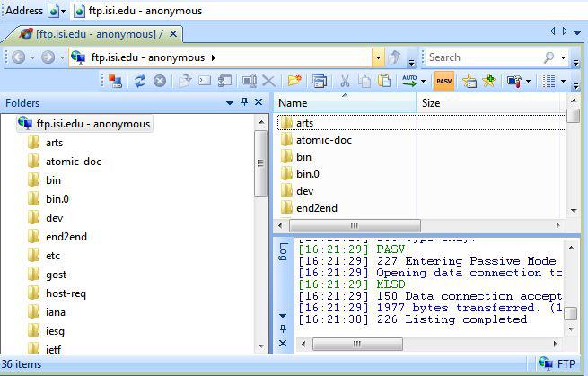The image size is (588, 376).
Task: Go up one directory level icon
Action: point(395,57)
